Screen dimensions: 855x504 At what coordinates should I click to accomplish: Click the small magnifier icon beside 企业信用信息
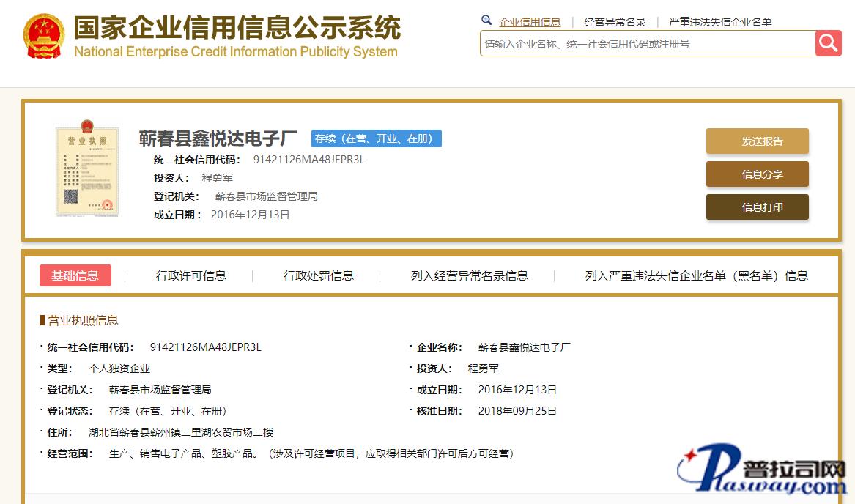click(486, 21)
